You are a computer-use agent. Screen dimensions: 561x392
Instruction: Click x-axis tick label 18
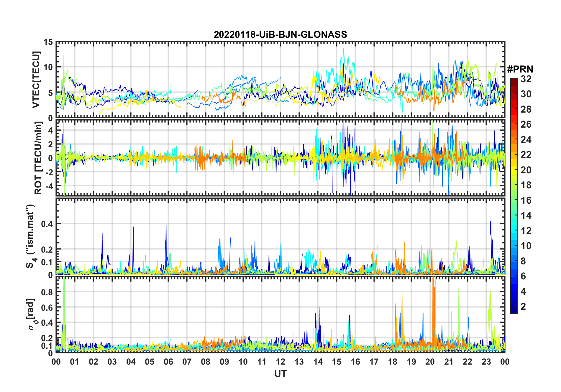click(393, 362)
